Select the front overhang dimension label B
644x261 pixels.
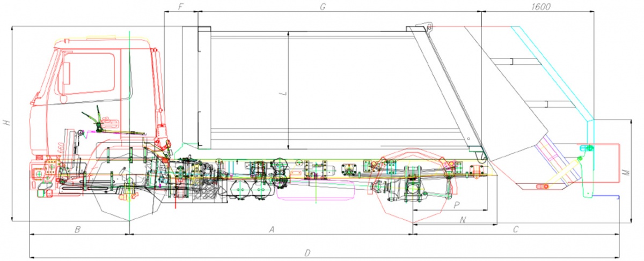click(x=77, y=229)
